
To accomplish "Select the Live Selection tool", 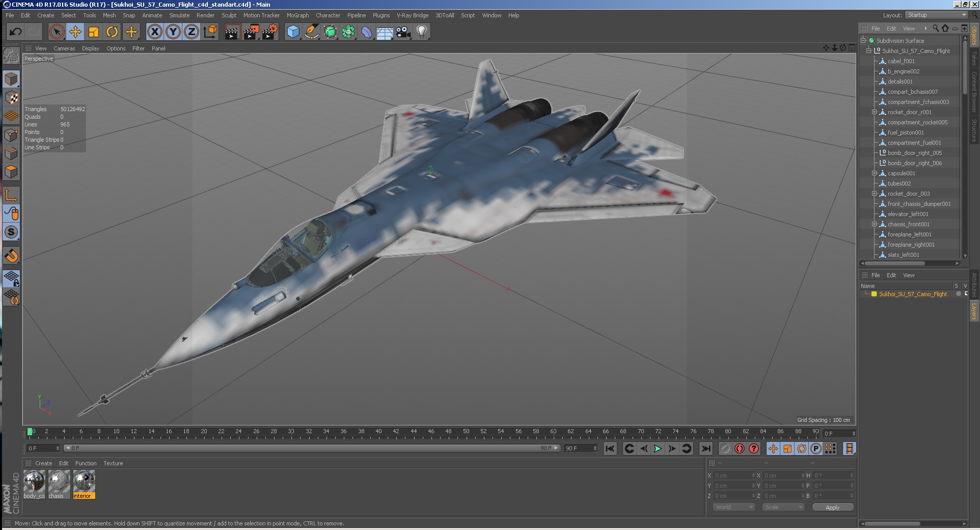I will (57, 32).
